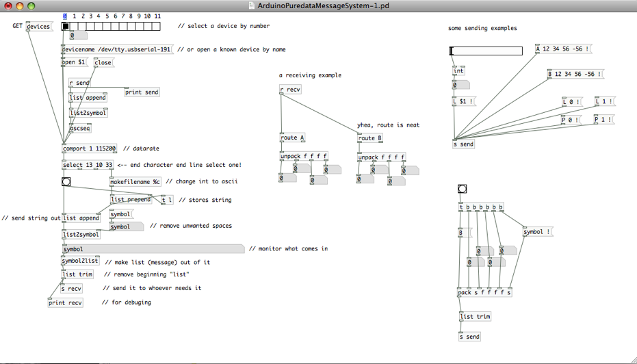Send the 'L 1 !' message box
The image size is (637, 364).
coord(604,102)
